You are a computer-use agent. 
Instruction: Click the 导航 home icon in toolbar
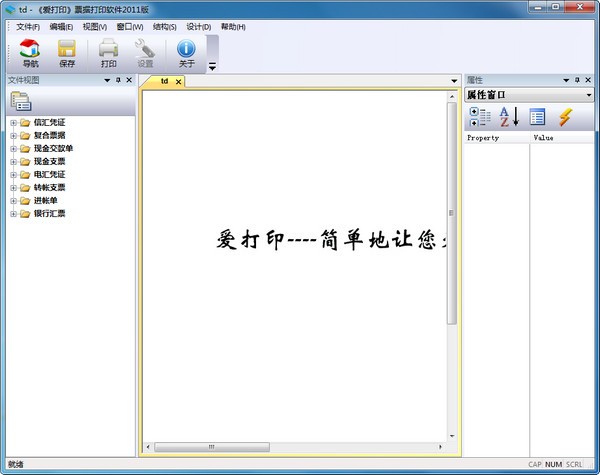click(x=30, y=48)
